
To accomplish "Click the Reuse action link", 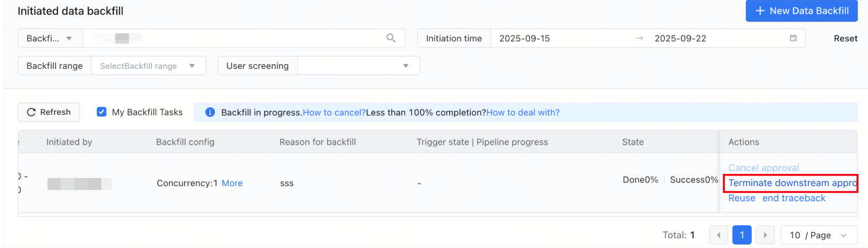I will tap(742, 198).
